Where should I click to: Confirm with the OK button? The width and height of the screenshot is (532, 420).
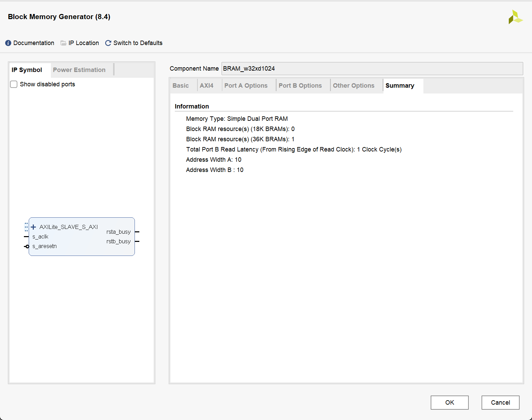pyautogui.click(x=450, y=403)
